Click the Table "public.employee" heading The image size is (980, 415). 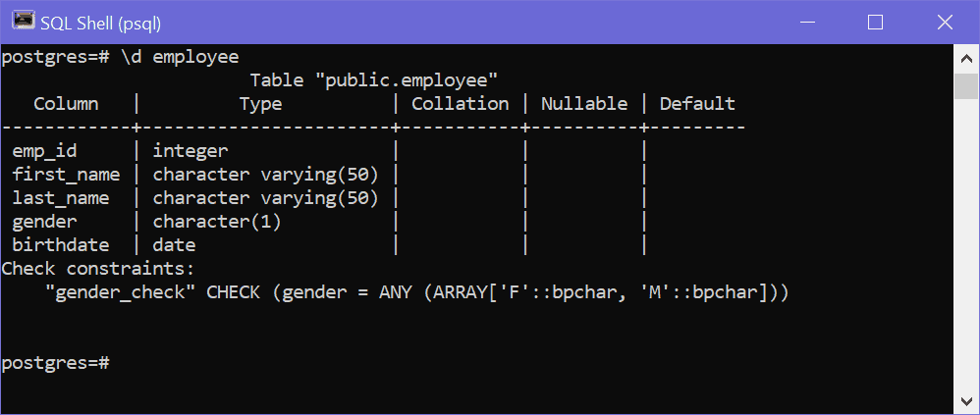374,80
